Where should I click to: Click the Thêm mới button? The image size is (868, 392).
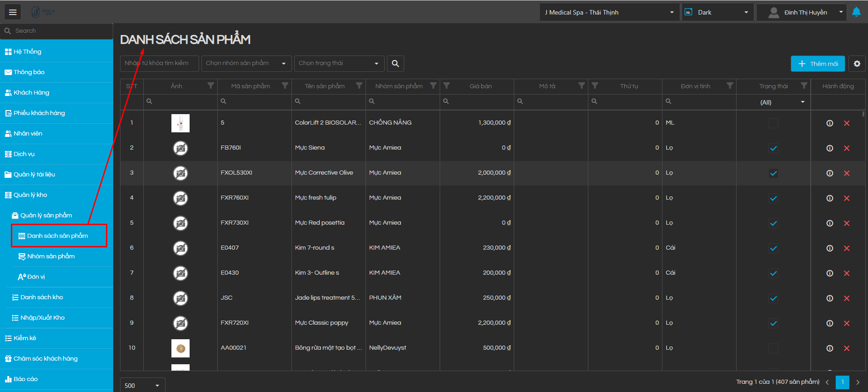point(818,64)
